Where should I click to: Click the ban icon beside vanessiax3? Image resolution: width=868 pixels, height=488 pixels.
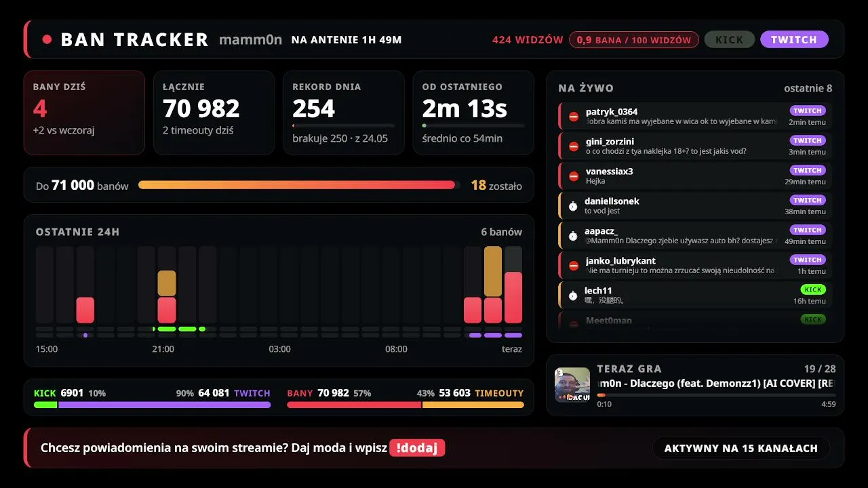click(x=574, y=176)
